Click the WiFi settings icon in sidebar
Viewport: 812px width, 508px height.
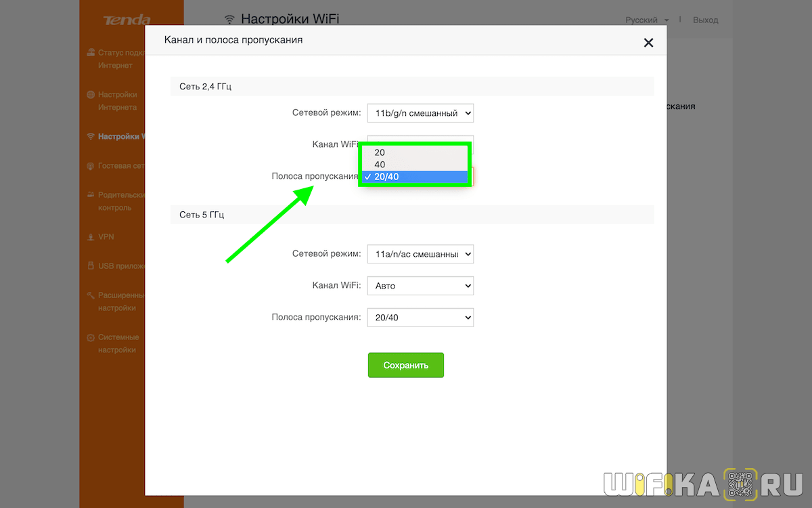coord(91,137)
